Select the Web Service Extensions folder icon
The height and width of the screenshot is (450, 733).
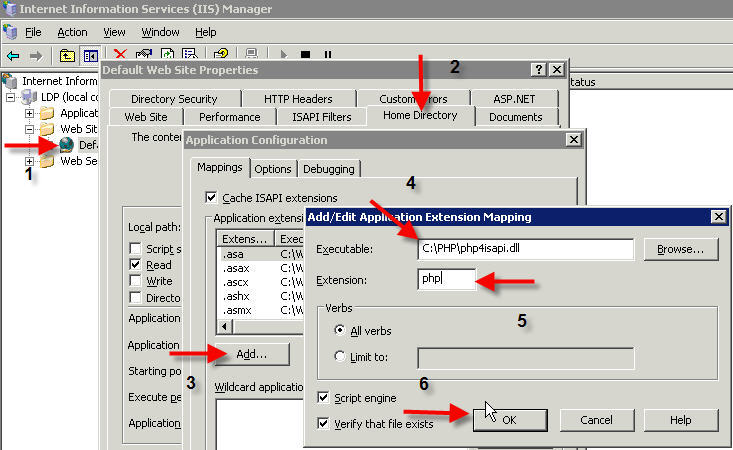coord(47,161)
